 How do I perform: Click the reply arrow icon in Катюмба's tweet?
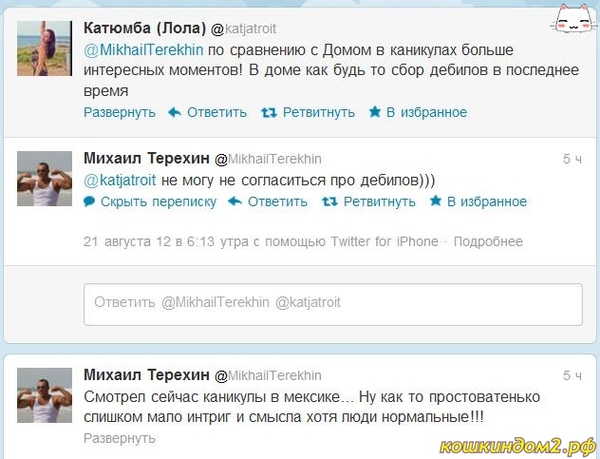[x=175, y=112]
